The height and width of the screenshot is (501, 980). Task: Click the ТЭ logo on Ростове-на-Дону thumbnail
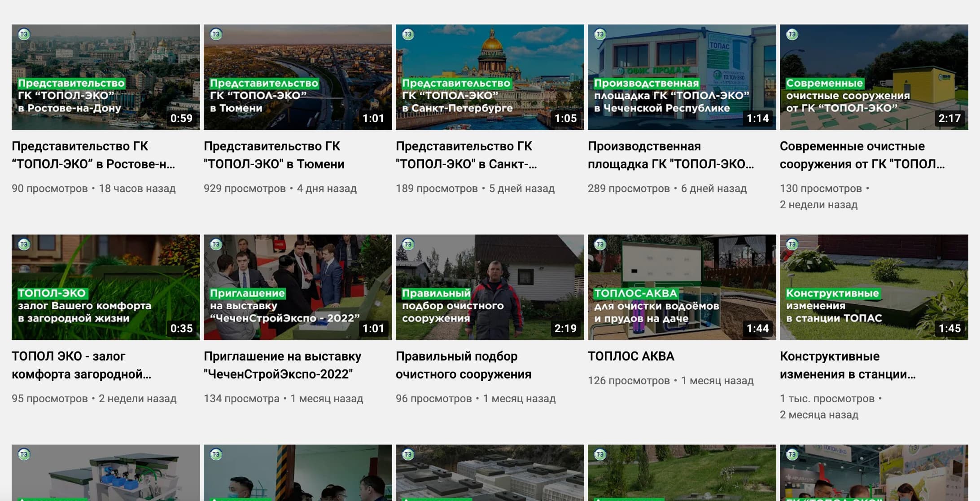pyautogui.click(x=24, y=34)
